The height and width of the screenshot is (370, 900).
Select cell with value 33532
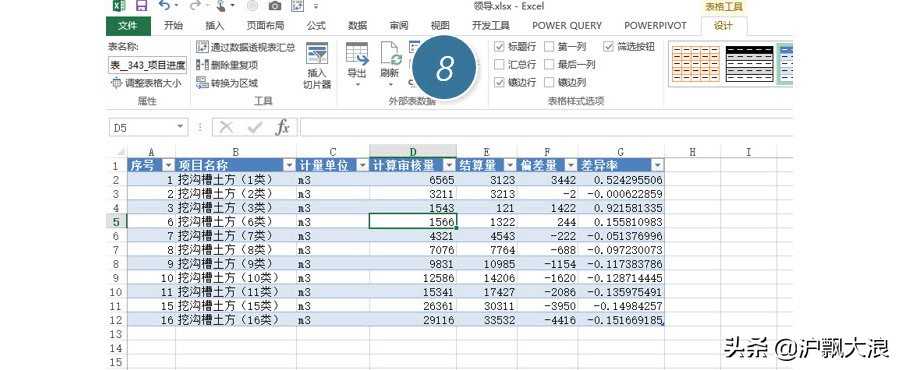[487, 320]
